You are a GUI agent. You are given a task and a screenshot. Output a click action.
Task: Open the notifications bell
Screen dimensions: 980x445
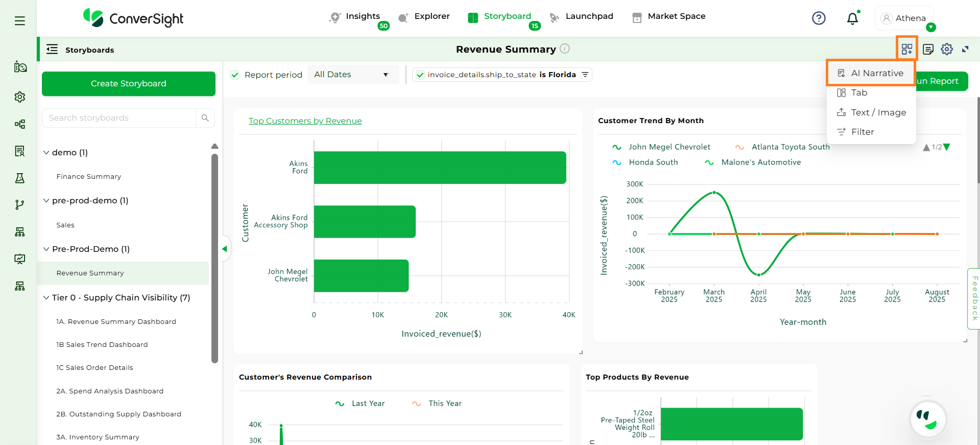[x=852, y=19]
